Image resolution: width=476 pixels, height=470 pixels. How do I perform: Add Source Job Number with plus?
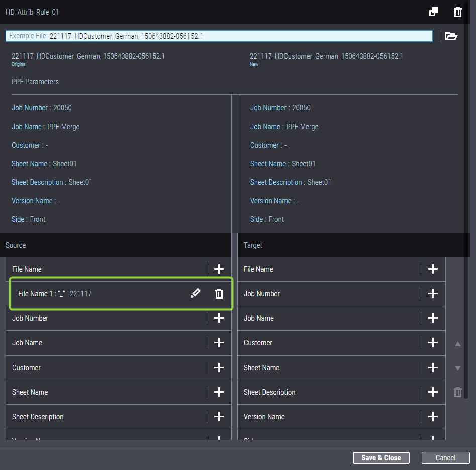pyautogui.click(x=219, y=318)
